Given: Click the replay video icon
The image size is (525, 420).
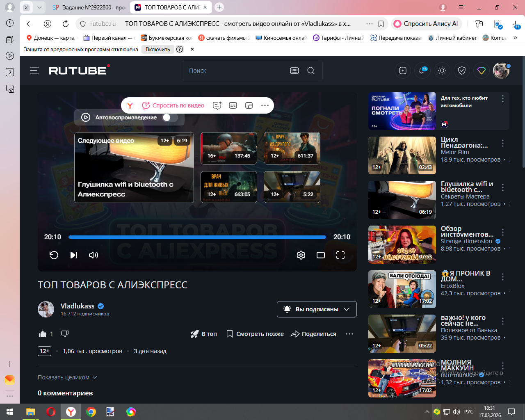Looking at the screenshot, I should coord(54,255).
